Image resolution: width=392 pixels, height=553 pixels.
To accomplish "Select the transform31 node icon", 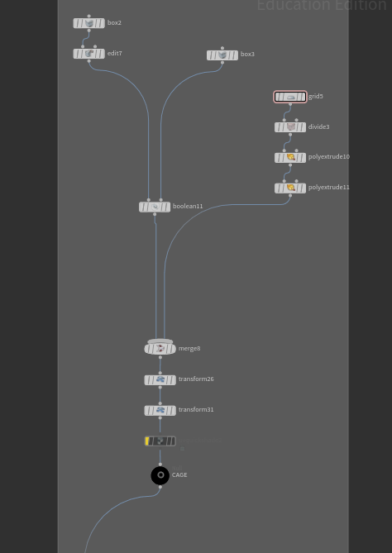I will (160, 410).
